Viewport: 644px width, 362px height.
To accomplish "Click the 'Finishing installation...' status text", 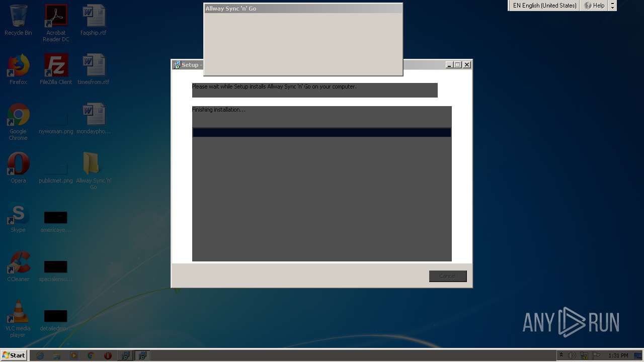I will coord(219,110).
